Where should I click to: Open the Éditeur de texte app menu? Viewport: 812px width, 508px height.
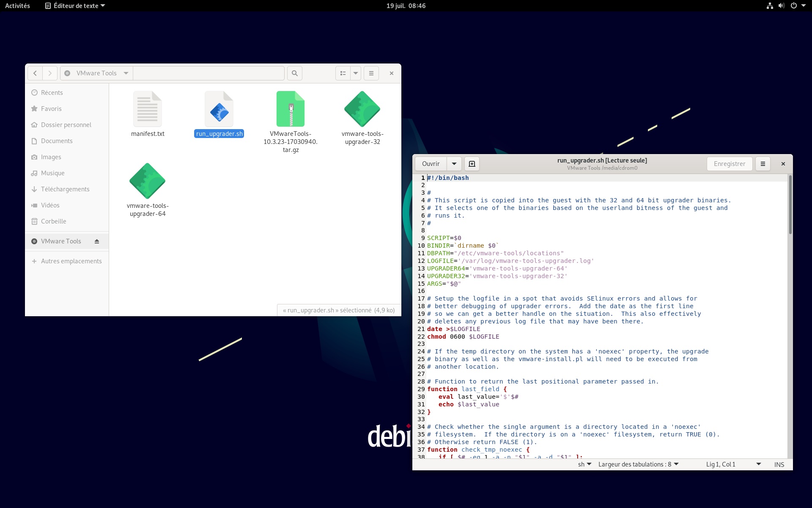[x=75, y=6]
